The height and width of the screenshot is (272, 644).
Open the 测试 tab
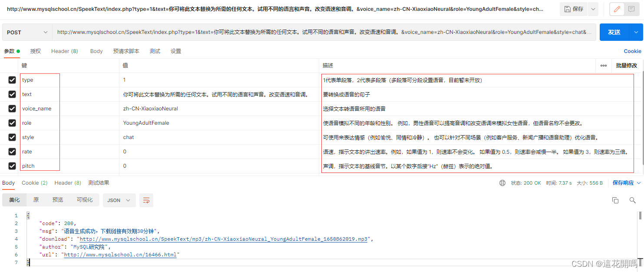tap(155, 51)
